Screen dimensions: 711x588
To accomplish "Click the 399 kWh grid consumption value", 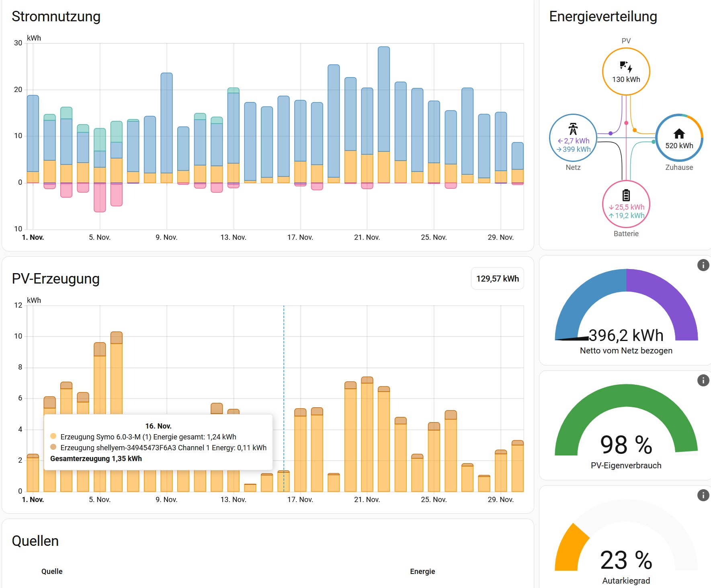I will pyautogui.click(x=576, y=149).
